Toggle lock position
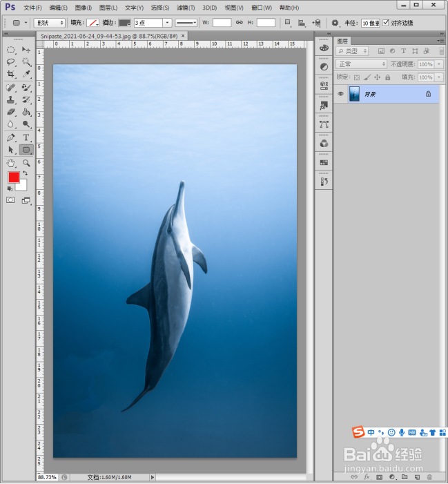Viewport: 448px width, 484px height. click(378, 77)
